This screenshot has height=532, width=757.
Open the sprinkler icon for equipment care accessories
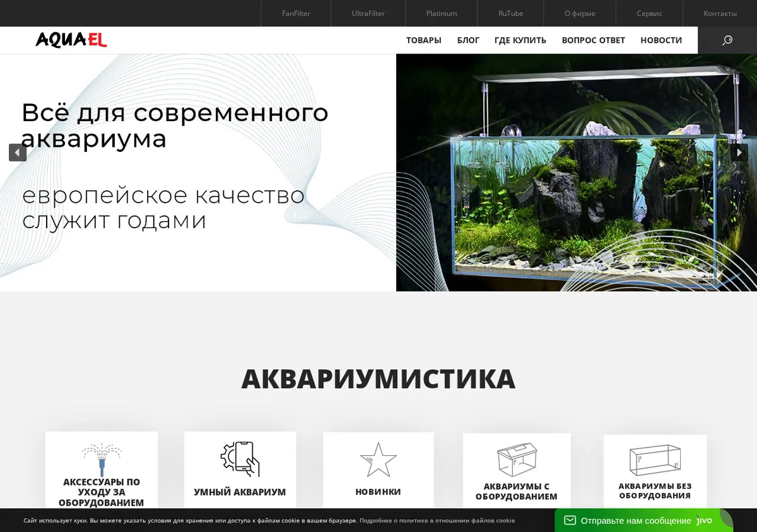point(102,460)
